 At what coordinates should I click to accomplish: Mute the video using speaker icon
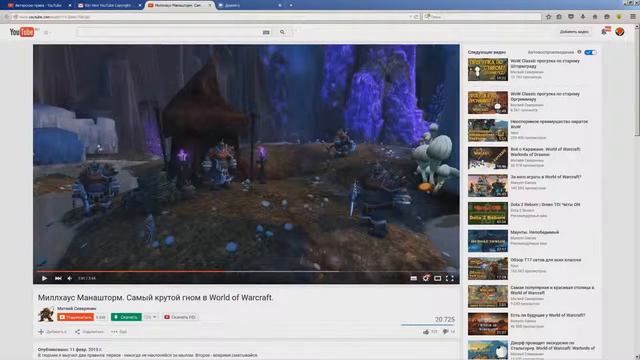[x=70, y=278]
